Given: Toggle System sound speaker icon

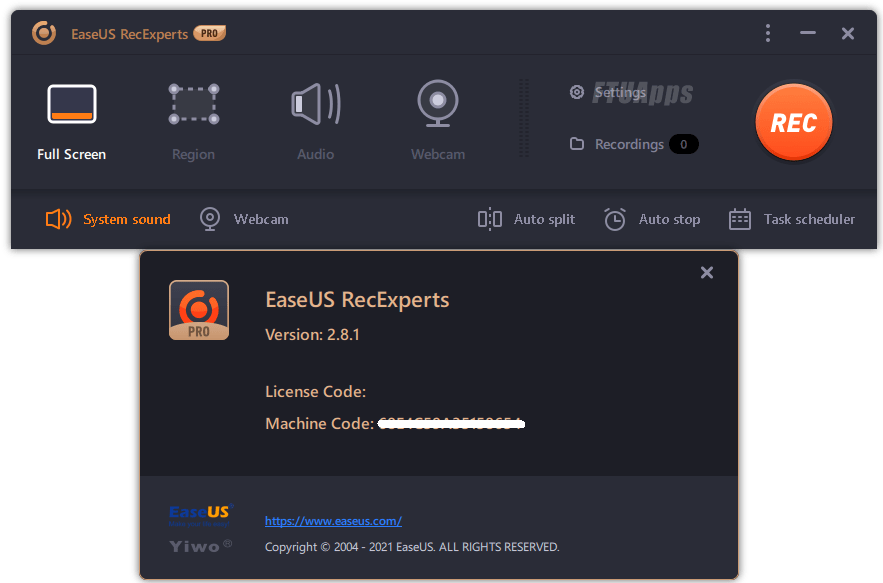Looking at the screenshot, I should (59, 219).
